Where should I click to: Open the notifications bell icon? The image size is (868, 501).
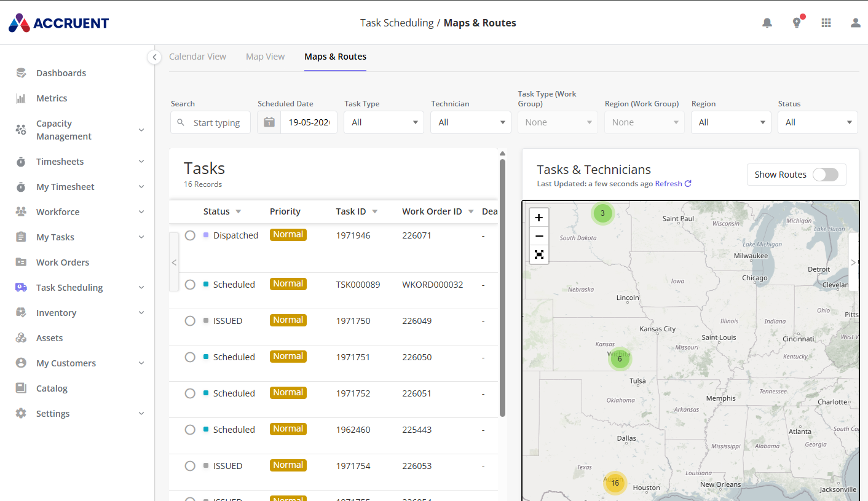[767, 23]
